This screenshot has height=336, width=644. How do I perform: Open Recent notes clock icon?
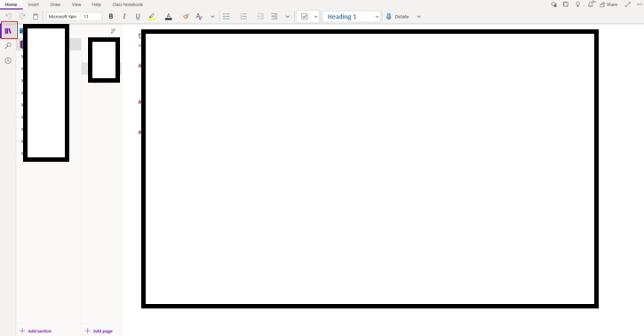(8, 60)
